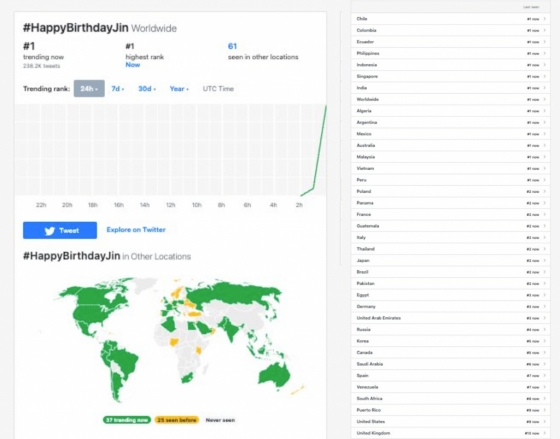Click the Tweet button with bird icon
Viewport: 560px width, 439px height.
(x=60, y=230)
